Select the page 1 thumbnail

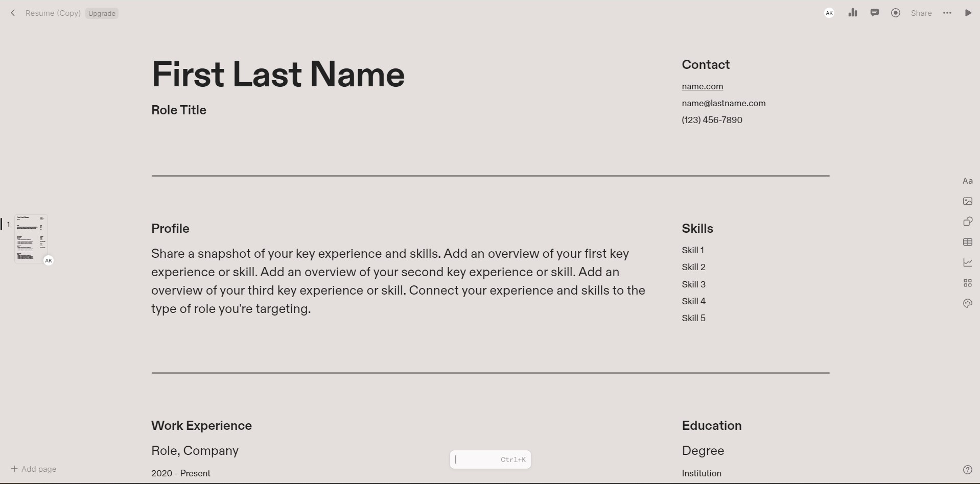pos(31,238)
